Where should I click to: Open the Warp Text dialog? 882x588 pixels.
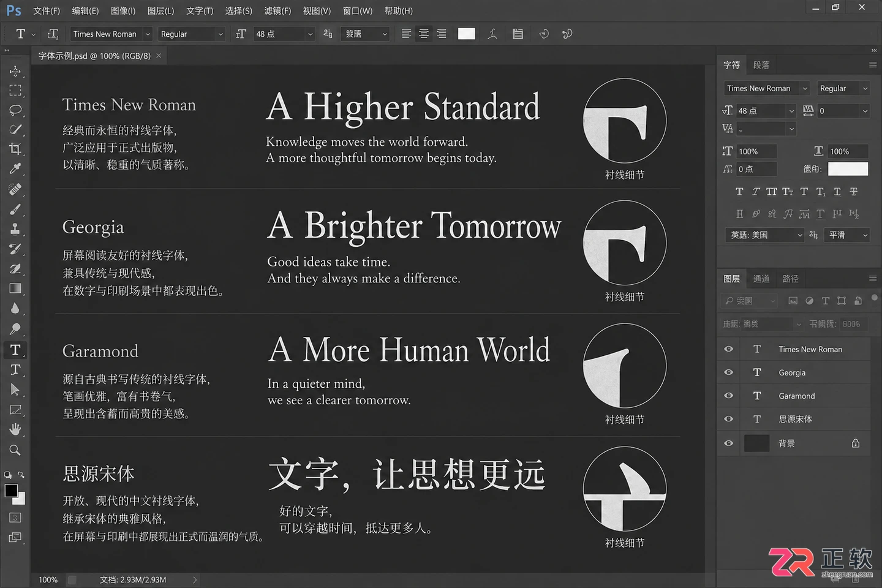[492, 34]
